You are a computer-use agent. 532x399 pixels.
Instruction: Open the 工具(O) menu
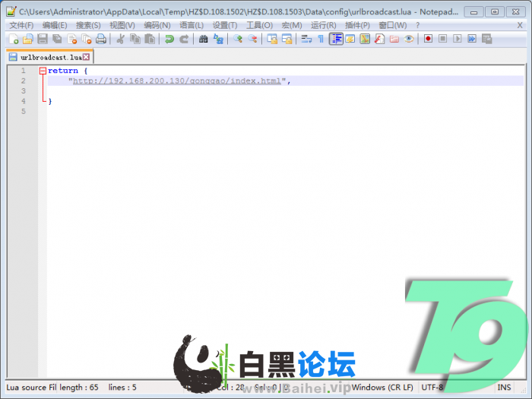tap(260, 25)
